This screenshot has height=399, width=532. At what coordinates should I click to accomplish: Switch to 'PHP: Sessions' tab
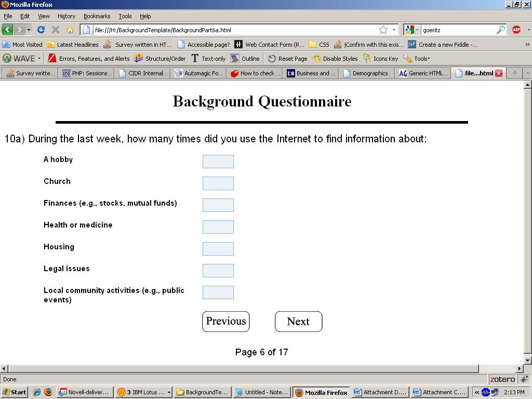point(87,73)
